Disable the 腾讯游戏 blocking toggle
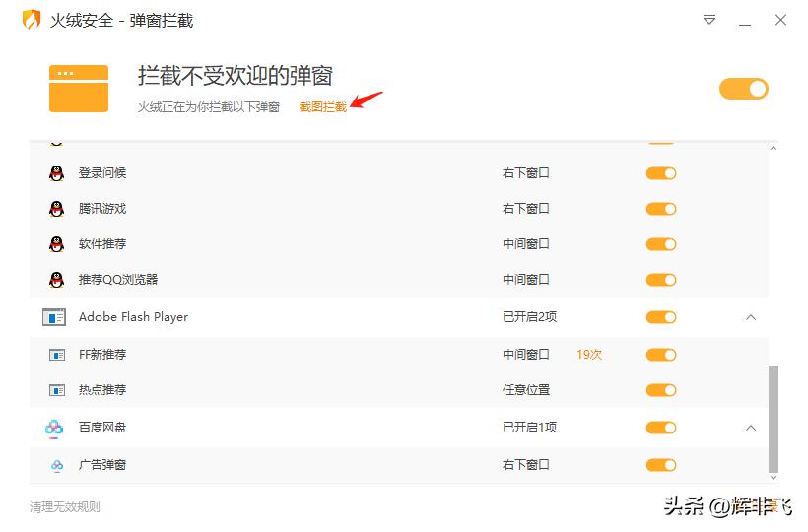Screen dimensions: 808x532 click(661, 209)
